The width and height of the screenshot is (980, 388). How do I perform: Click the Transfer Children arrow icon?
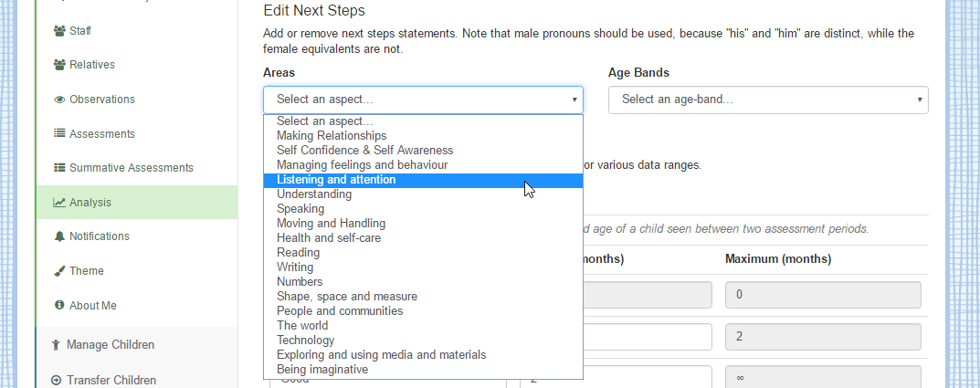coord(57,380)
